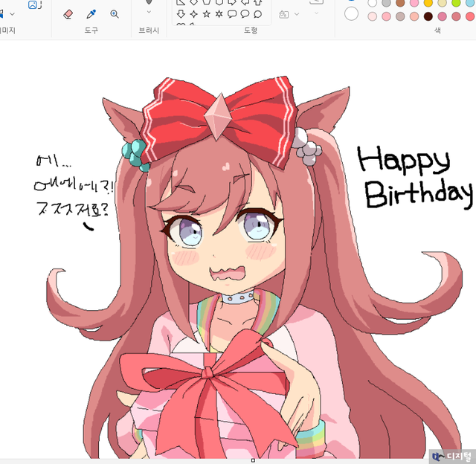
Task: Choose the right triangle shape
Action: (181, 2)
